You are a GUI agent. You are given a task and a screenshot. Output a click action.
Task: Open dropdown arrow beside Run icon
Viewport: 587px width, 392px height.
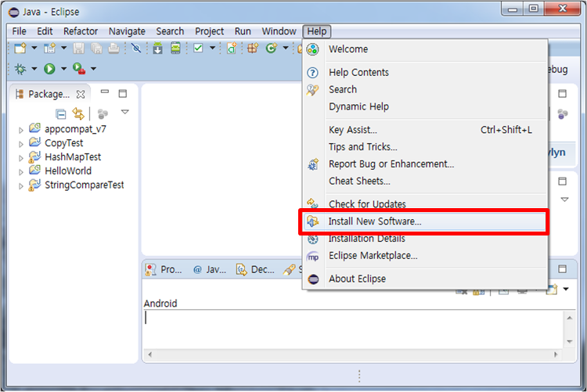point(63,69)
